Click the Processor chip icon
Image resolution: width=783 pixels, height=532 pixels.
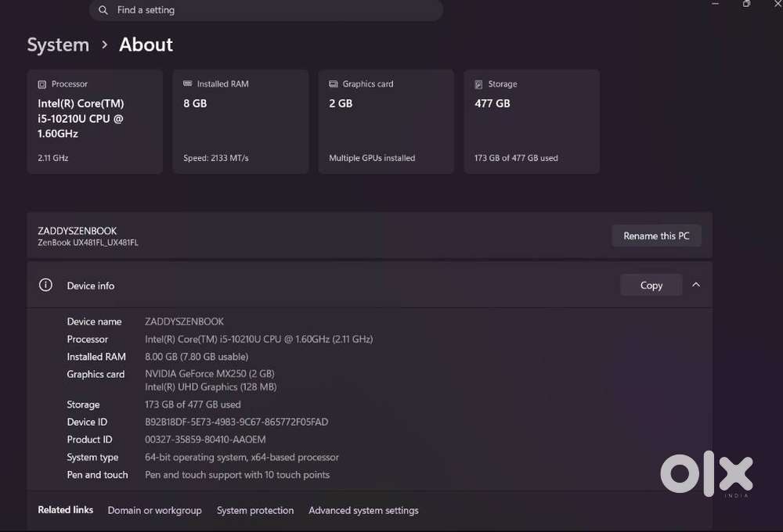point(42,84)
